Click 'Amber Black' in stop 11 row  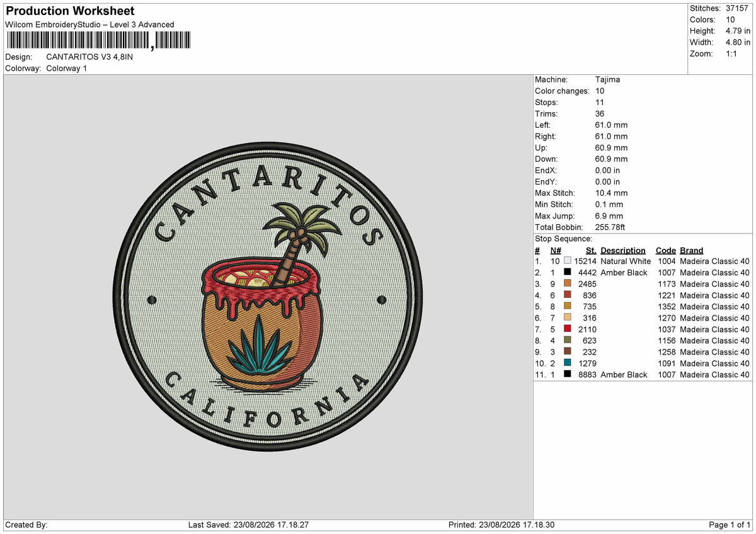pyautogui.click(x=624, y=374)
